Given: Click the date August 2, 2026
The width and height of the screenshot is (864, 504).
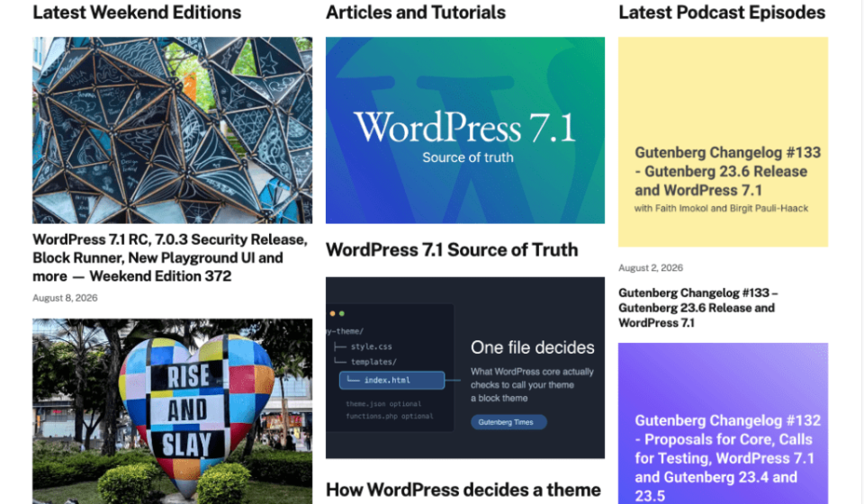Looking at the screenshot, I should pyautogui.click(x=651, y=267).
